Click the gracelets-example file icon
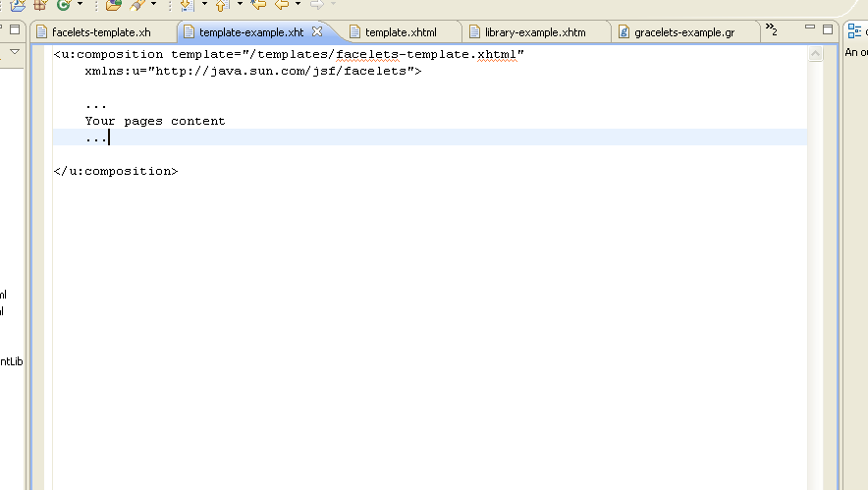The width and height of the screenshot is (868, 491). (624, 32)
